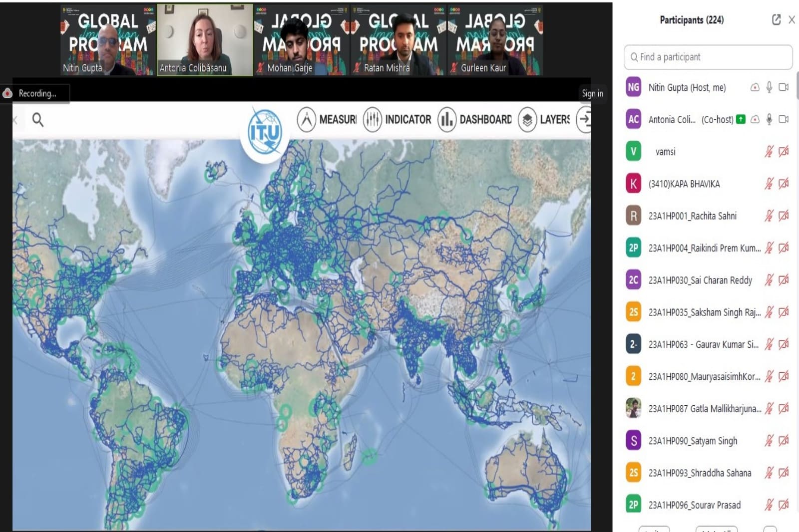Image resolution: width=799 pixels, height=532 pixels.
Task: Toggle Nitin Gupta's microphone icon
Action: (x=769, y=87)
